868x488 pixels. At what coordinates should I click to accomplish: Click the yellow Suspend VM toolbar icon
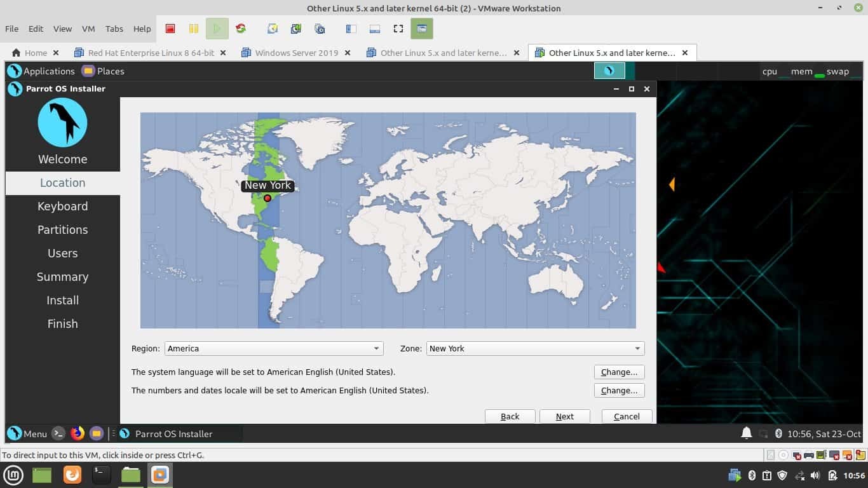tap(194, 29)
